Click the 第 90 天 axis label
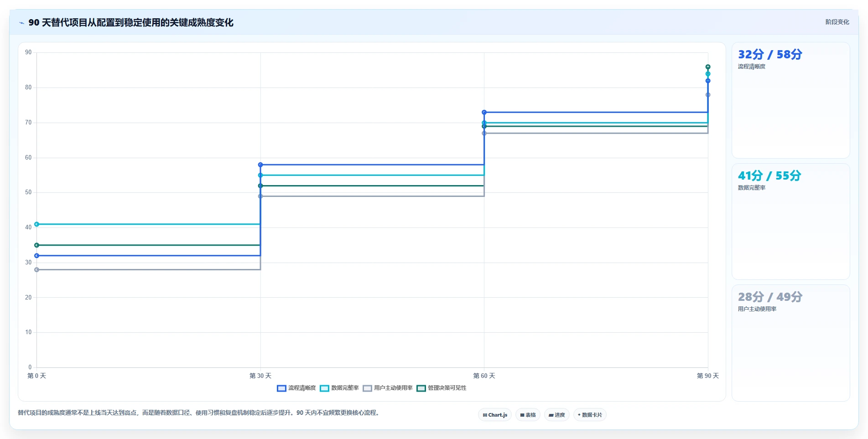The width and height of the screenshot is (868, 439). coord(708,376)
